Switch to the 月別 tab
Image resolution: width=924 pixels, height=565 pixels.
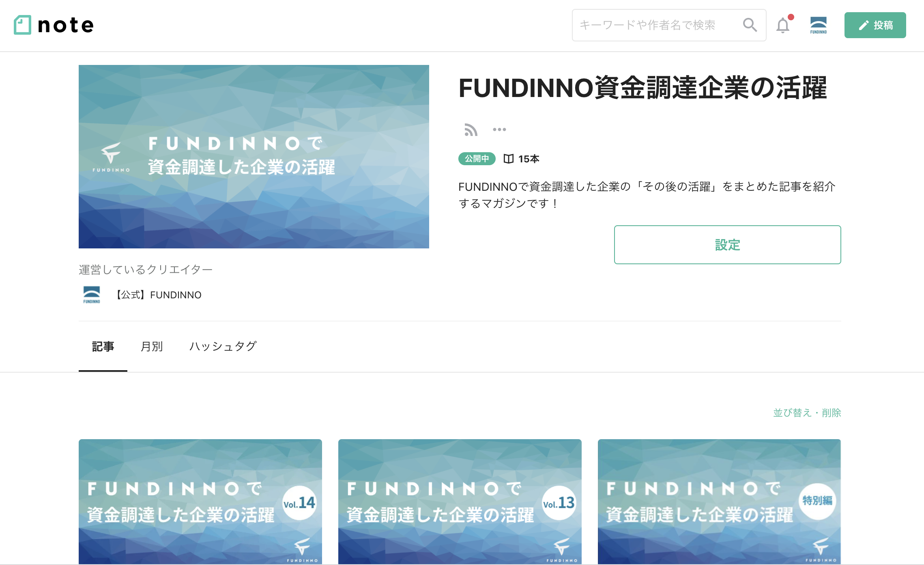[x=152, y=346]
